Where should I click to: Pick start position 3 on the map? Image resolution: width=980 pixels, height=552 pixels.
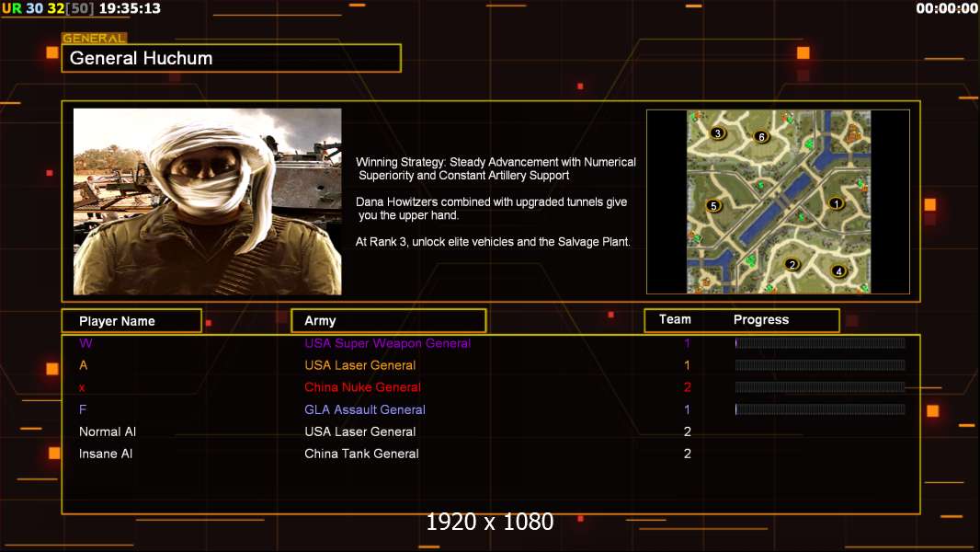click(x=718, y=133)
